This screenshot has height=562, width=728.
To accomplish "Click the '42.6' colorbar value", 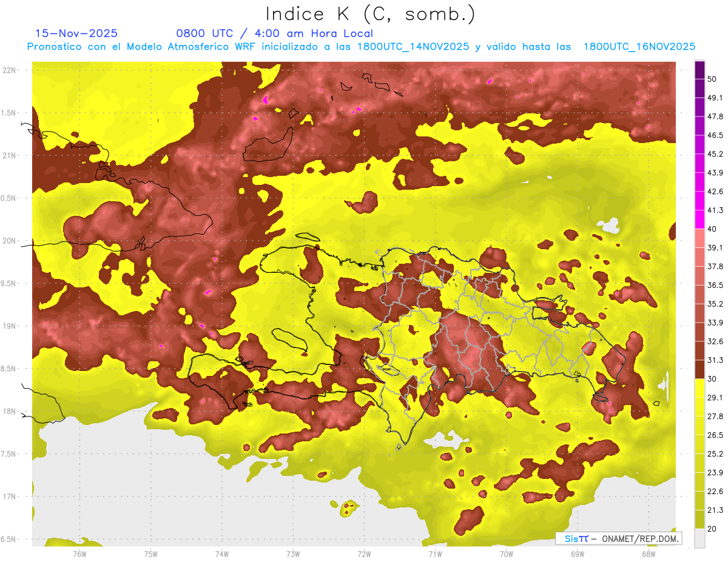I will (715, 192).
